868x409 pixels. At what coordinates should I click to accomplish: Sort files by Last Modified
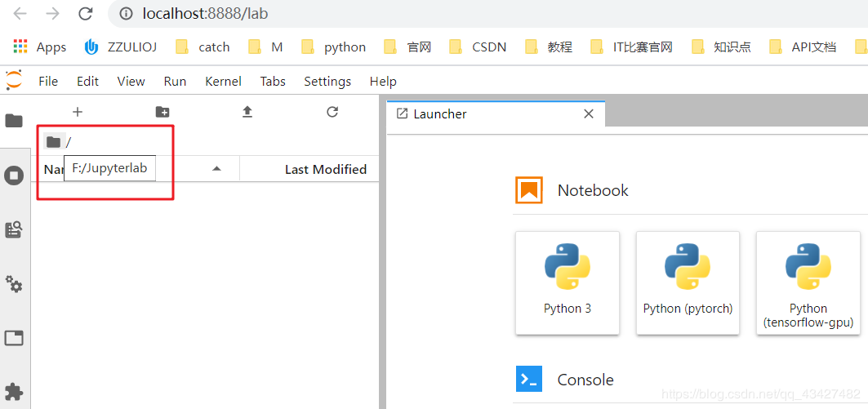(325, 169)
